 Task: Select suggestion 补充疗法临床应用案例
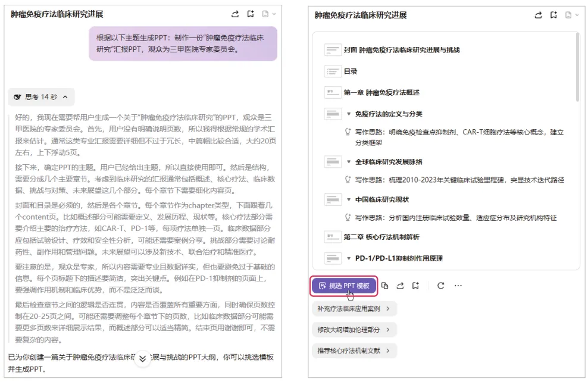354,309
